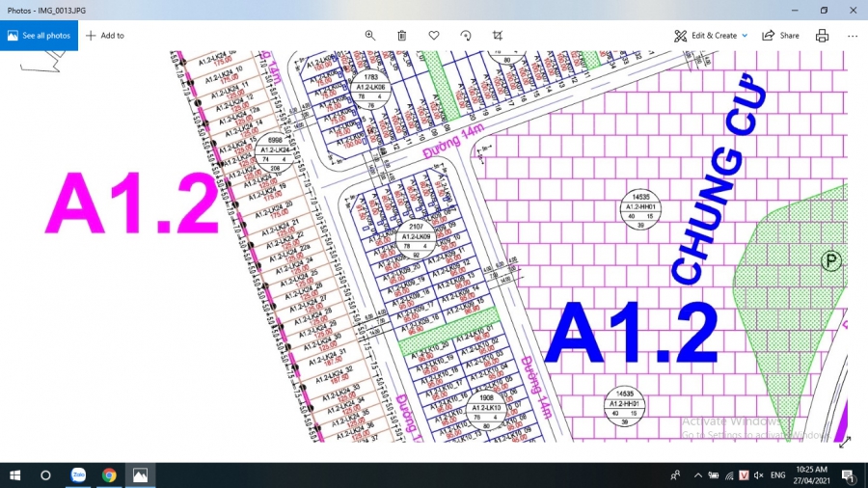Go back to See all photos
This screenshot has width=868, height=488.
pyautogui.click(x=39, y=36)
